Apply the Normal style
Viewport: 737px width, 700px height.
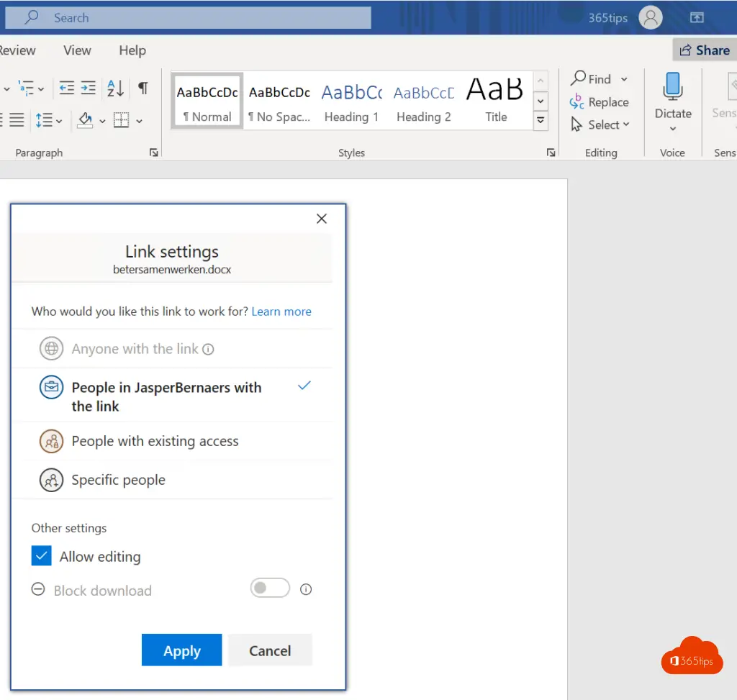[207, 101]
